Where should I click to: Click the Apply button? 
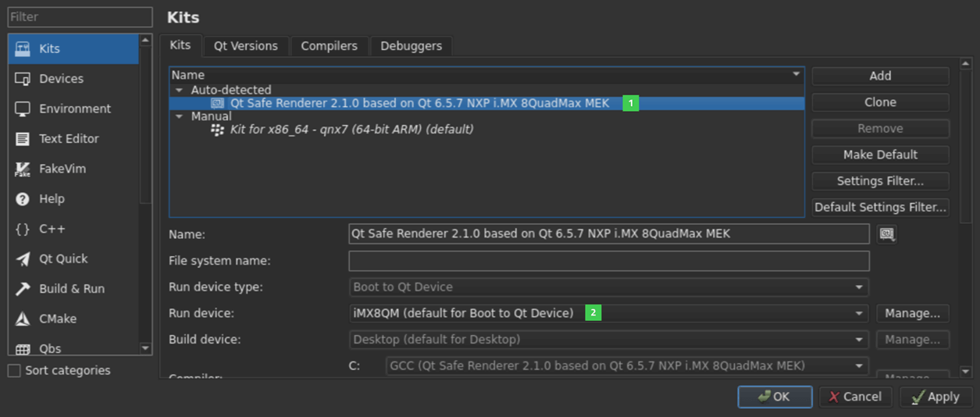click(935, 397)
